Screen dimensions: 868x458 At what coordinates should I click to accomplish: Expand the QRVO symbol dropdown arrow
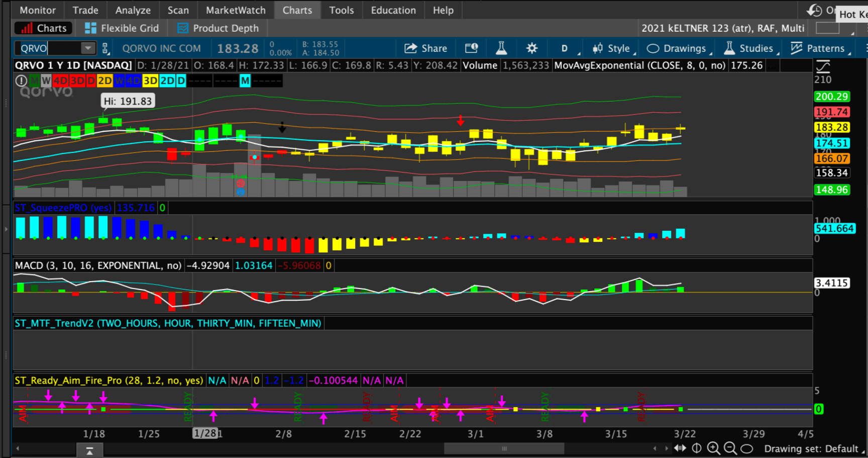[x=88, y=48]
